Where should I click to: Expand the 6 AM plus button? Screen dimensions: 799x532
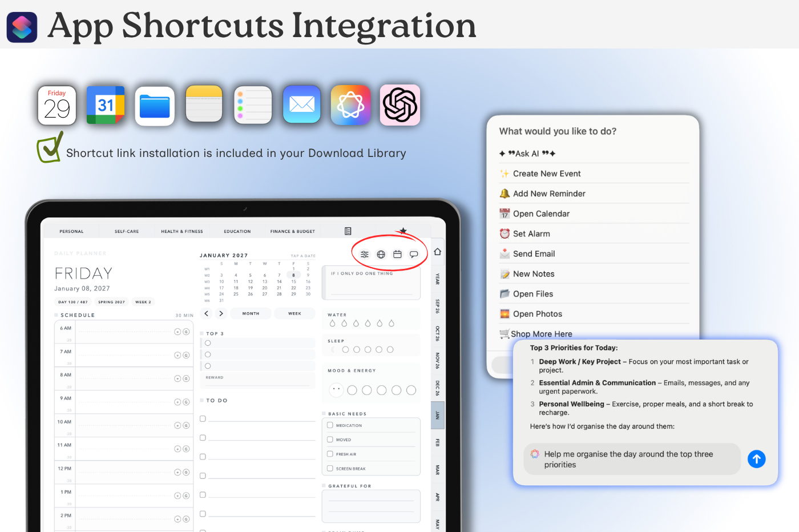tap(177, 332)
